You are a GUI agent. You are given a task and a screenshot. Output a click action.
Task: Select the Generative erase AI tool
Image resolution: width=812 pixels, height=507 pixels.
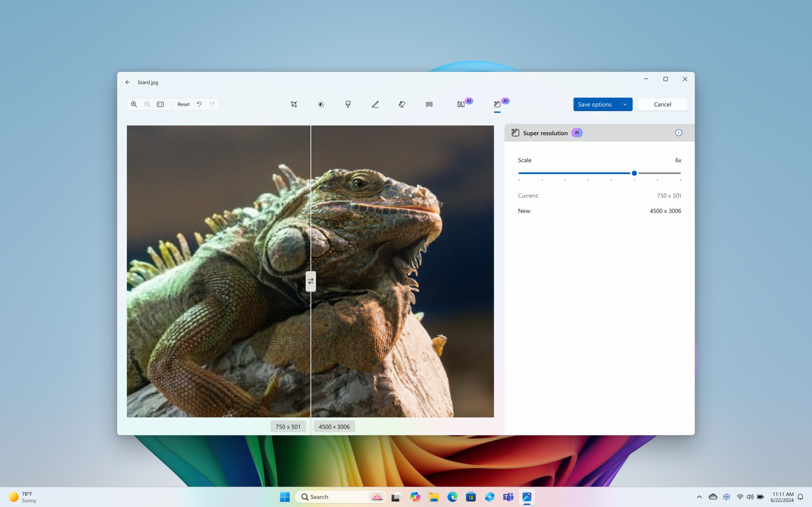(x=402, y=104)
